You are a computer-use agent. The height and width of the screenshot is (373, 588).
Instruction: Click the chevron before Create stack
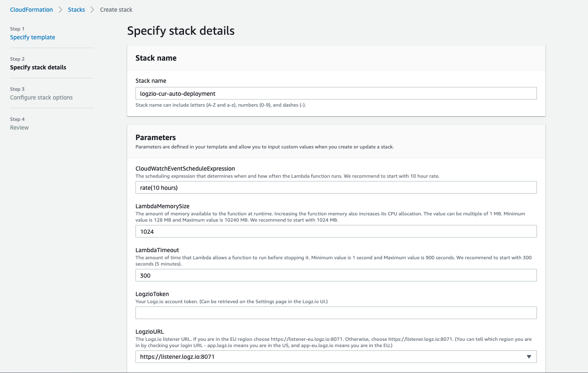pos(92,10)
